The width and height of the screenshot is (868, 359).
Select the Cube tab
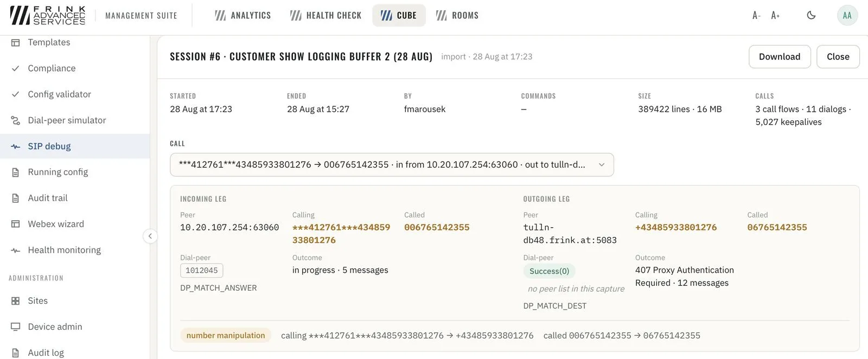coord(399,15)
